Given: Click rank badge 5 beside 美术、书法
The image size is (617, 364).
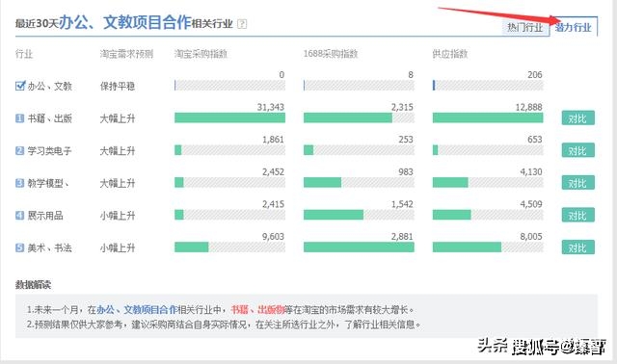Looking at the screenshot, I should coord(19,247).
